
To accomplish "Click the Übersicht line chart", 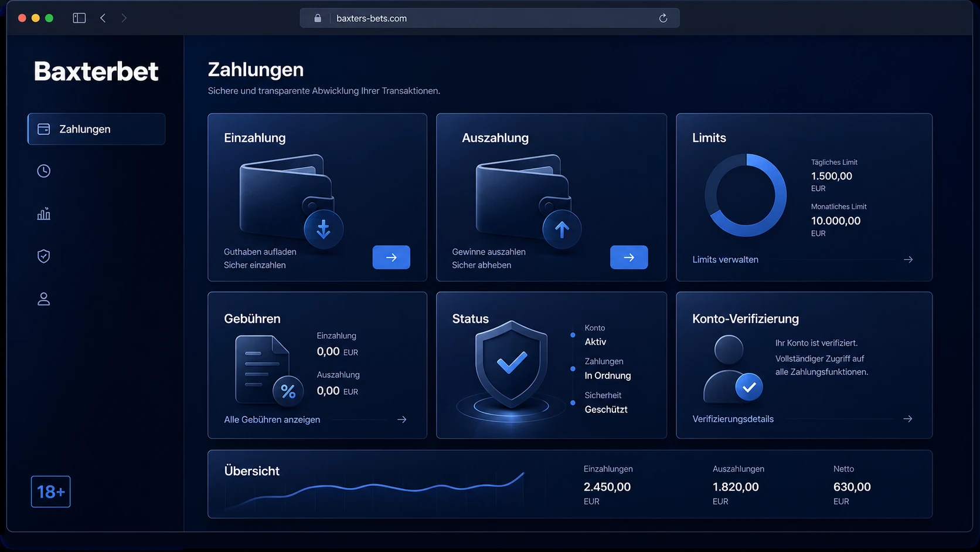I will [x=375, y=489].
